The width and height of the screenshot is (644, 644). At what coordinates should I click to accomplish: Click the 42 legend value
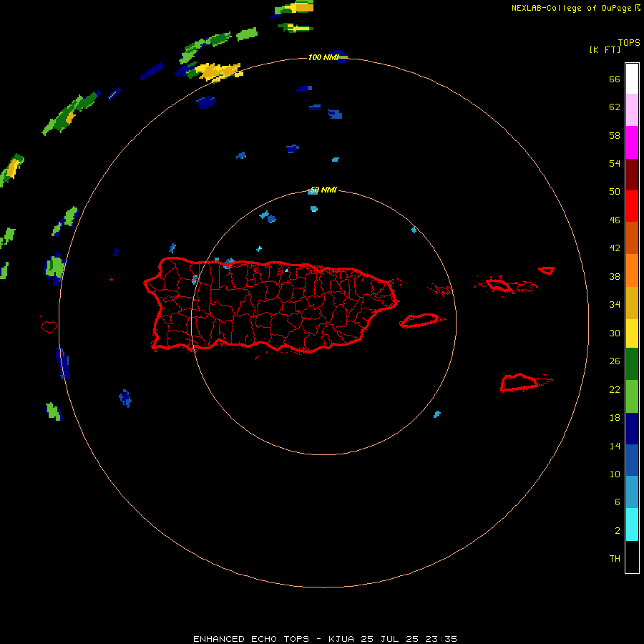point(615,248)
